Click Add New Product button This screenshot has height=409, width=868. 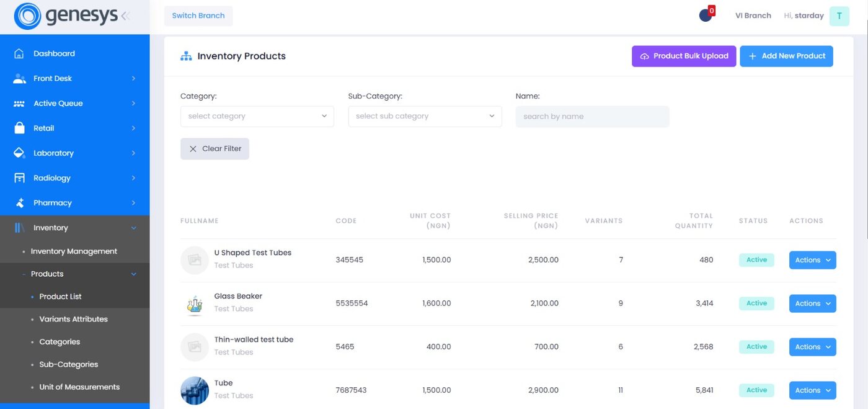(x=786, y=56)
